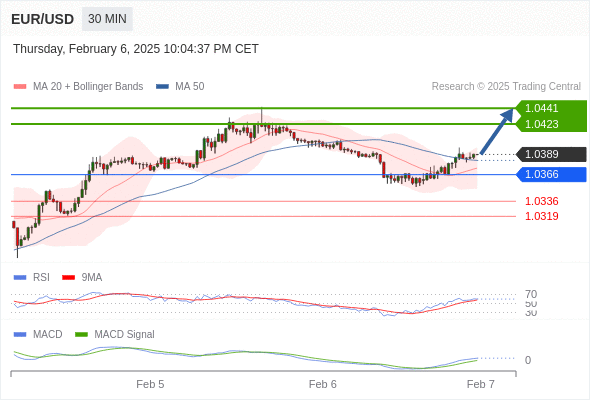
Task: Click the Feb 5 date marker
Action: (150, 384)
